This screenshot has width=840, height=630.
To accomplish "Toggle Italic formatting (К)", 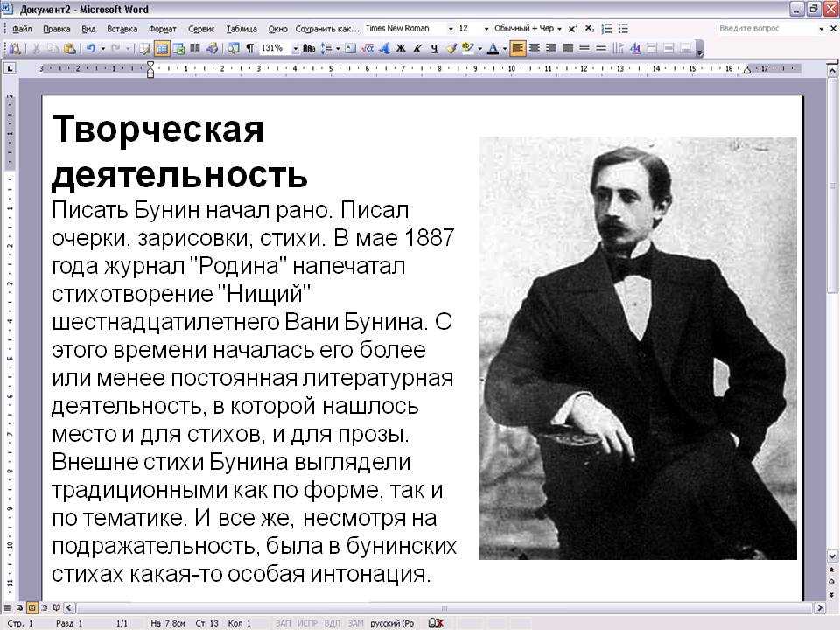I will point(417,48).
